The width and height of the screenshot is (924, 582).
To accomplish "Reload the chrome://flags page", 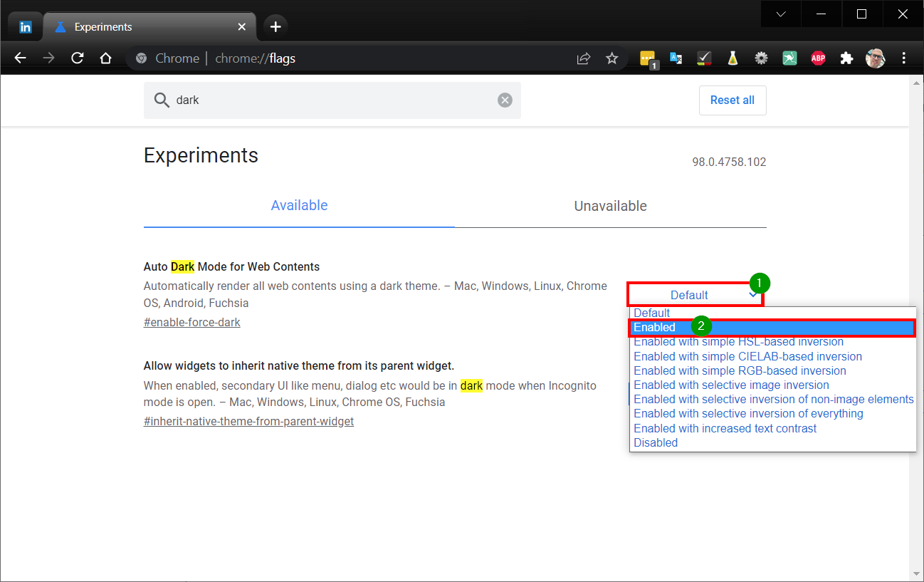I will (x=78, y=58).
